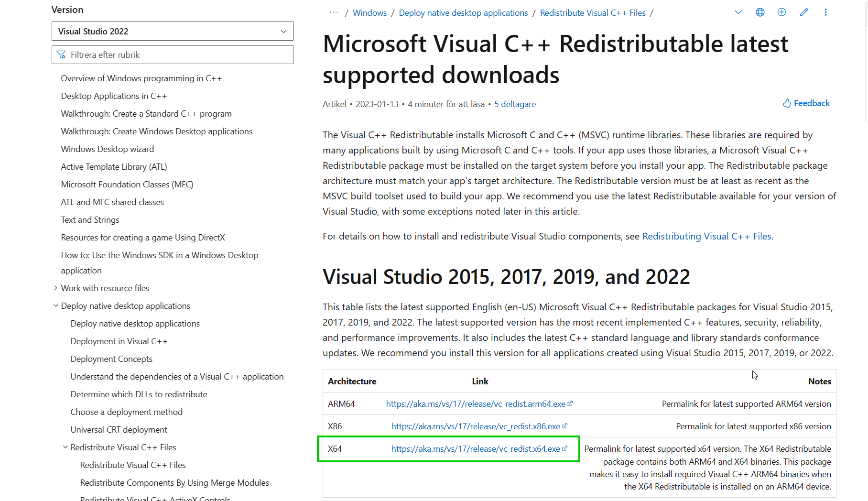Click the Version label above the dropdown
The height and width of the screenshot is (501, 868).
(67, 10)
